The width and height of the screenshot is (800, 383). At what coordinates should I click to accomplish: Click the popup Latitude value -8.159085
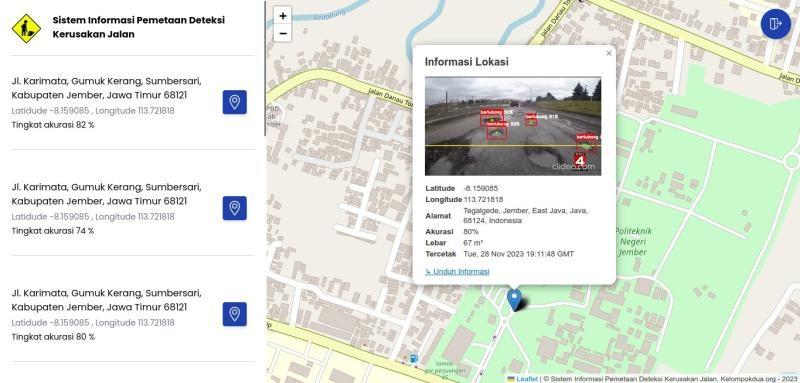(x=481, y=188)
